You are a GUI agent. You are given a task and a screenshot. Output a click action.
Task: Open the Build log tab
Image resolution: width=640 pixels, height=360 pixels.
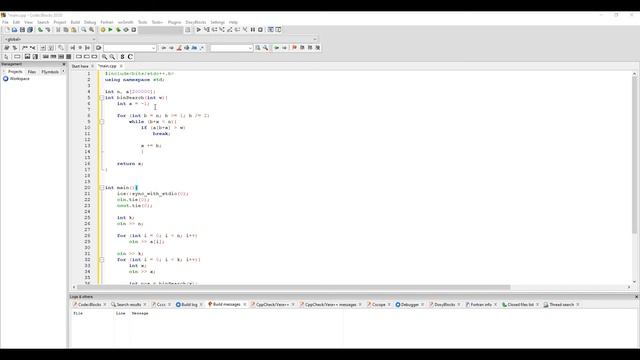click(x=189, y=304)
